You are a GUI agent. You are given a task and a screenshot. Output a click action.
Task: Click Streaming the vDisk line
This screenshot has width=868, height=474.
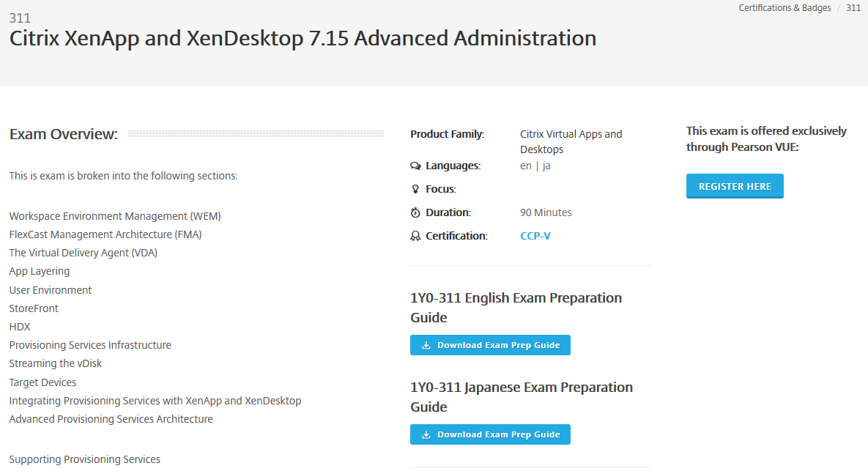[56, 363]
